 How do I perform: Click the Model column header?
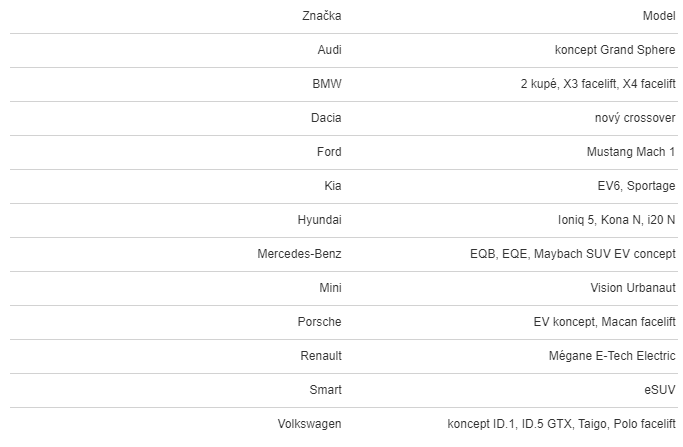[659, 16]
